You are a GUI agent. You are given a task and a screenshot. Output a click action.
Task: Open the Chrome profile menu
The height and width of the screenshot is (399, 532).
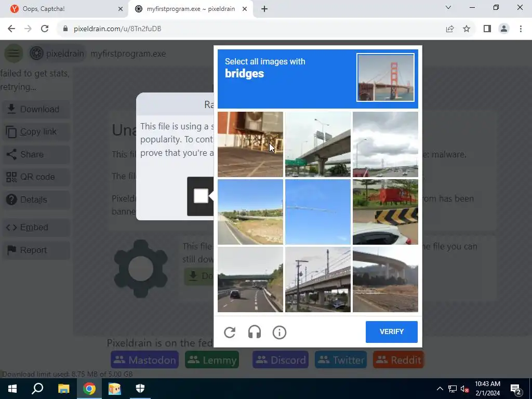click(504, 29)
